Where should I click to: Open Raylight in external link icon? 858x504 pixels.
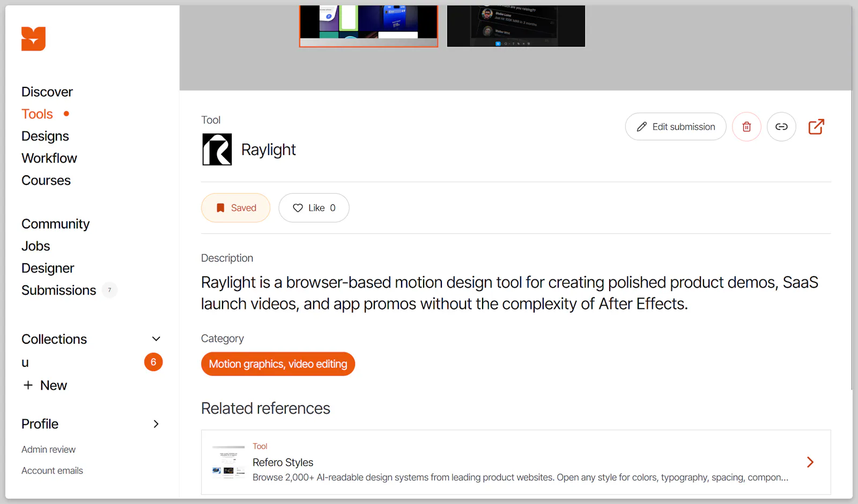(816, 127)
